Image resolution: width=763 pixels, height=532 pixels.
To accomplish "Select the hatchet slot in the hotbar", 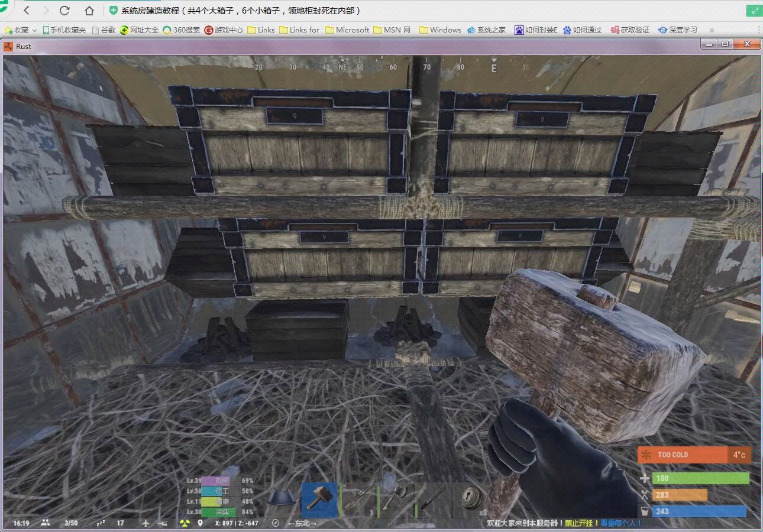I will click(396, 501).
